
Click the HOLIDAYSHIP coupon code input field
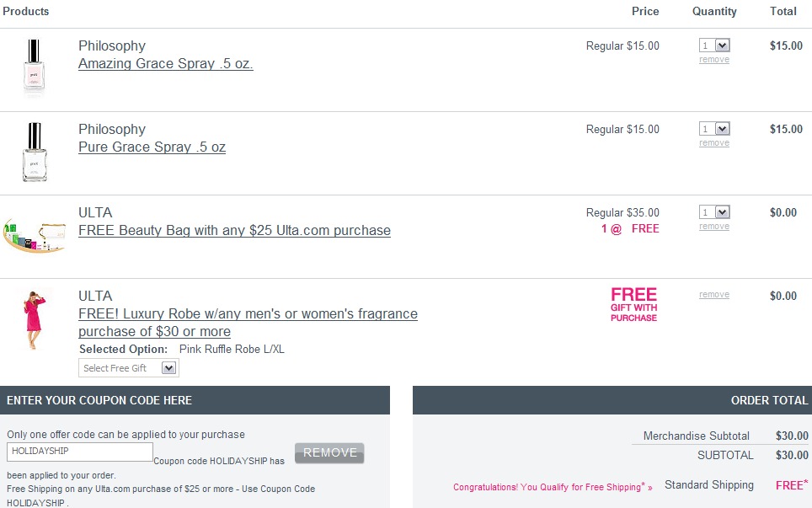click(79, 452)
